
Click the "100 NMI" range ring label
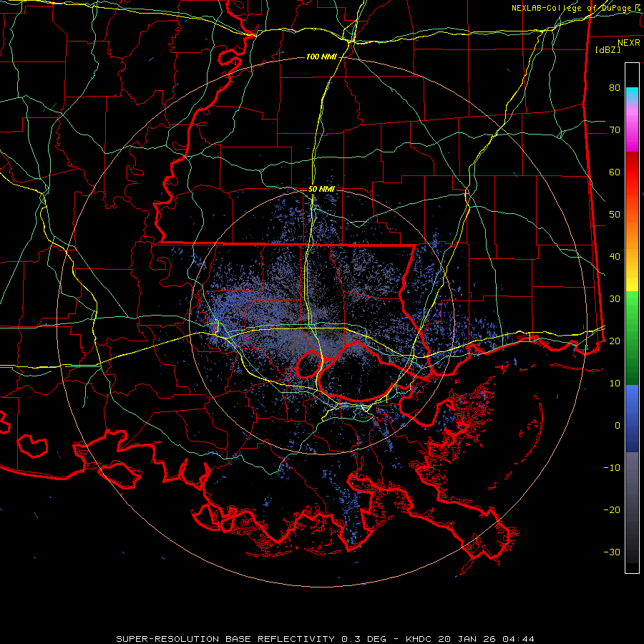[321, 57]
